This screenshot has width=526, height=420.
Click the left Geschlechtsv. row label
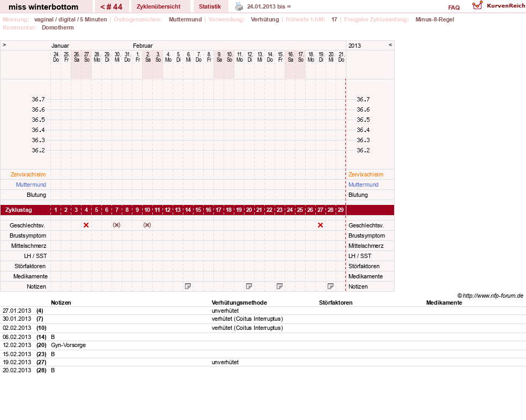click(x=27, y=225)
